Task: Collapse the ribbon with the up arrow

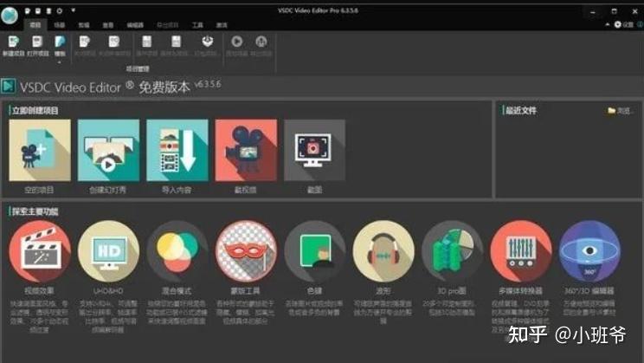Action: (608, 24)
